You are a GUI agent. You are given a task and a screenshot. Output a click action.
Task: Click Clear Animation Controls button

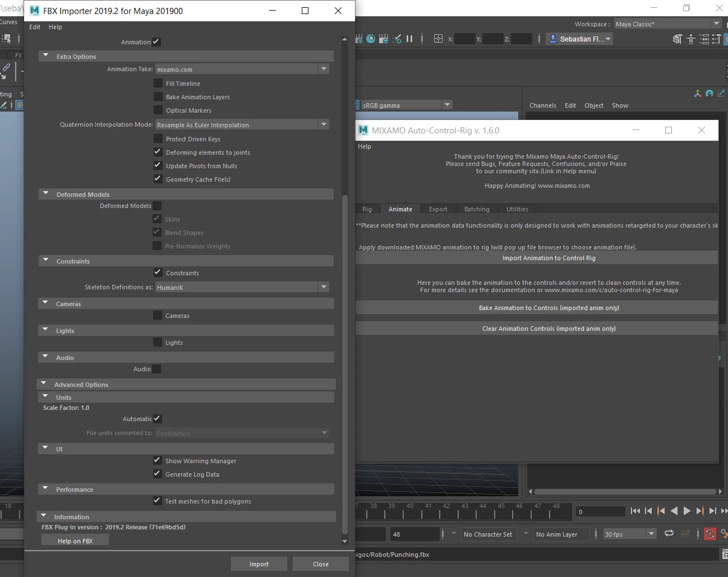pos(537,329)
